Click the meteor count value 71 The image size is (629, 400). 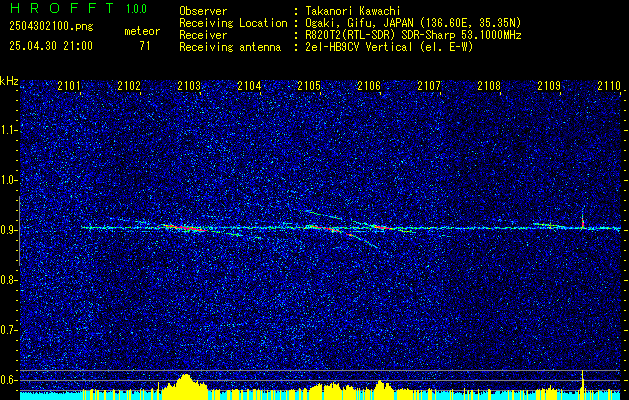145,46
